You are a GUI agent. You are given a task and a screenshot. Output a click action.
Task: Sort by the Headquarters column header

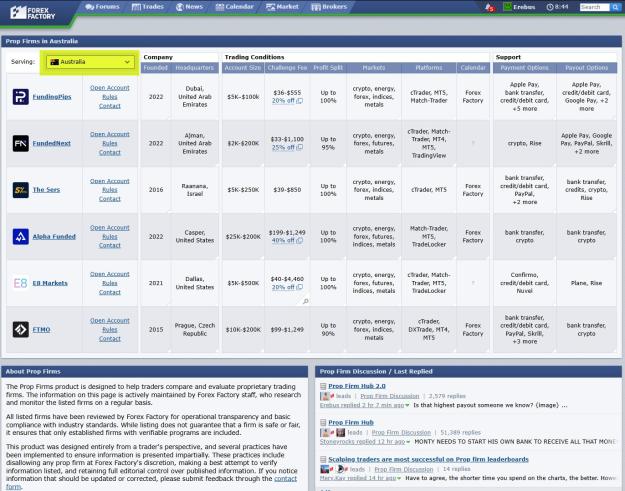point(195,68)
